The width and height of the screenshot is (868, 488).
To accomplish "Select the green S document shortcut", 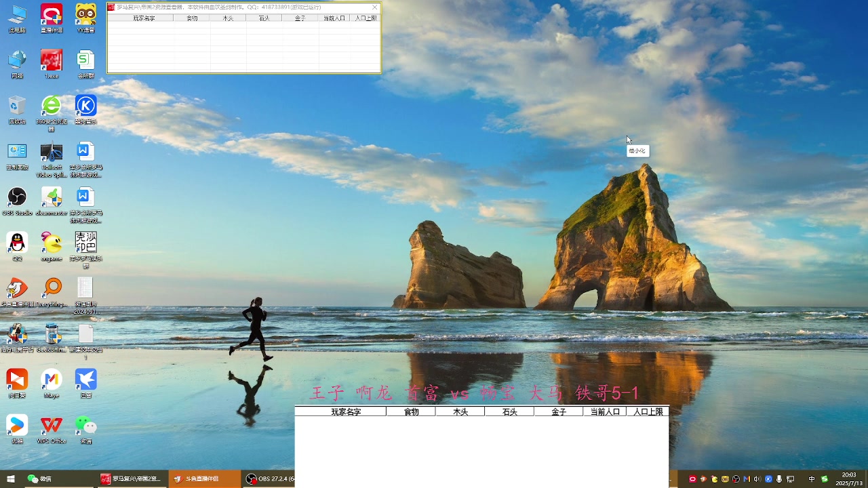I will coord(85,64).
